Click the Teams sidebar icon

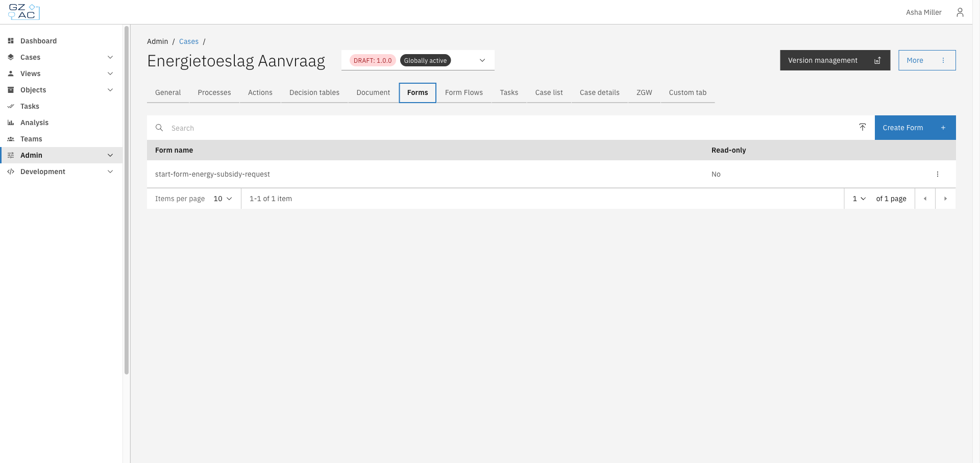[x=11, y=139]
